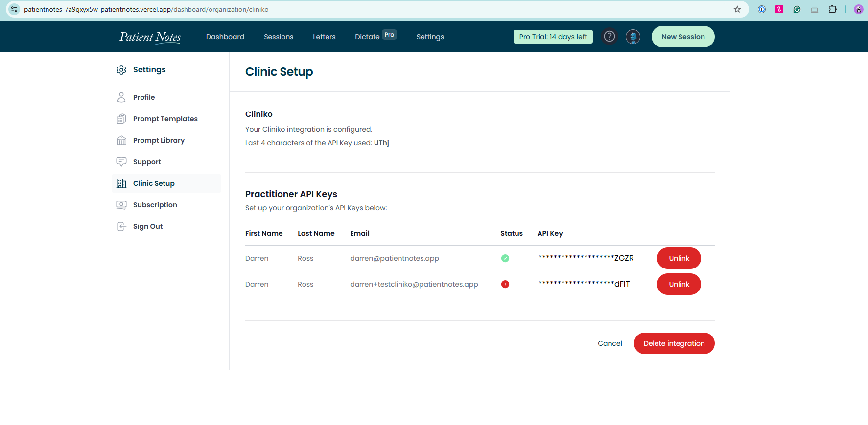The image size is (868, 425).
Task: Click the Pro Trial: 14 days left badge
Action: tap(553, 37)
